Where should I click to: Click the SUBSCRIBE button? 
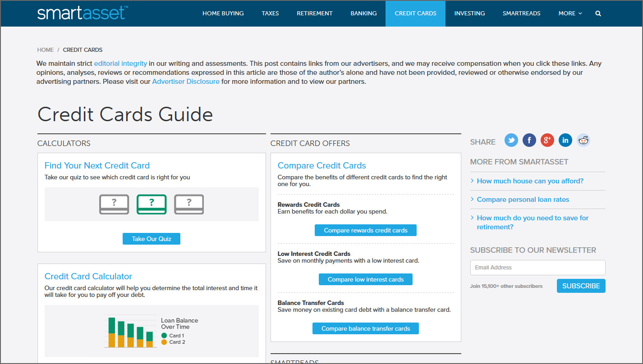coord(581,286)
